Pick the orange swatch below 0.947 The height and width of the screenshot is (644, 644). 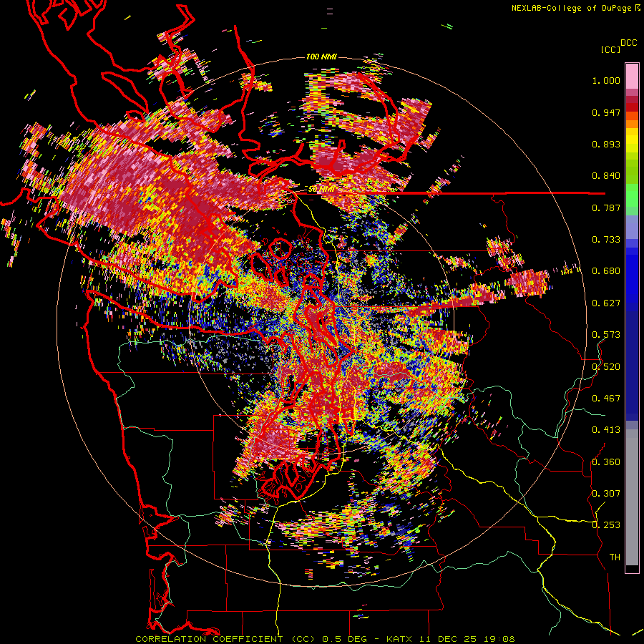point(632,124)
